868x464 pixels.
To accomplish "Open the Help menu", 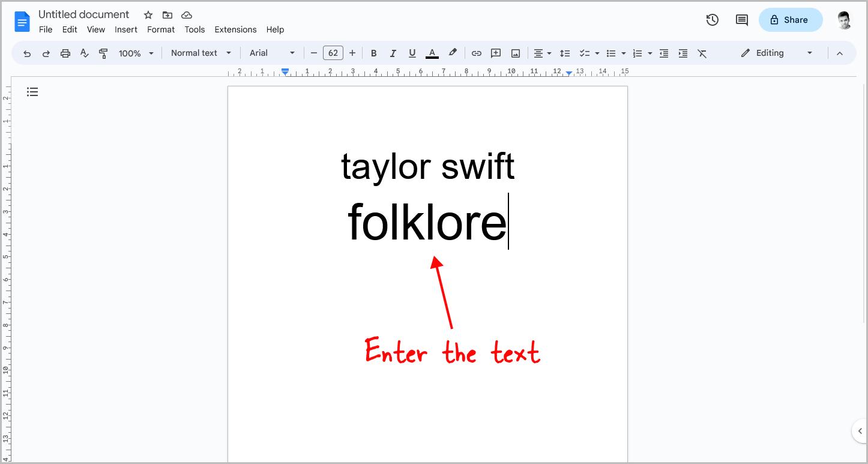I will 275,29.
